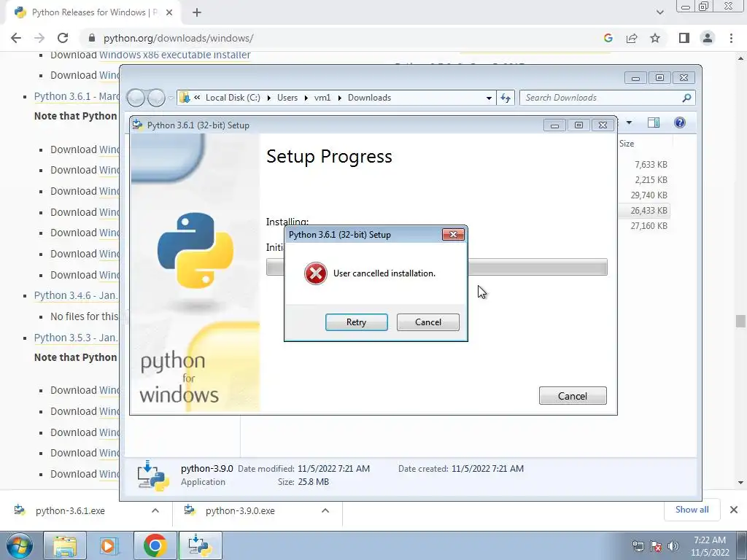
Task: Open Explorer help icon
Action: click(x=680, y=122)
